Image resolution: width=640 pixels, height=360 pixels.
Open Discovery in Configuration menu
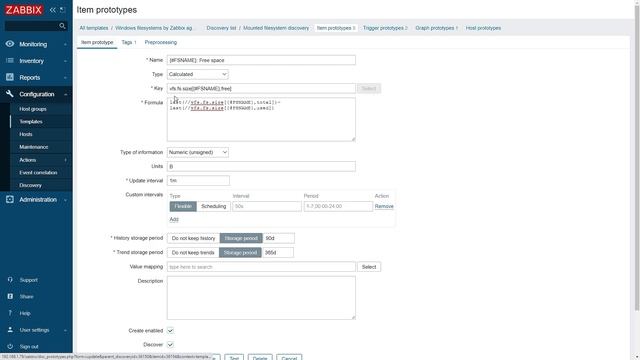point(30,185)
